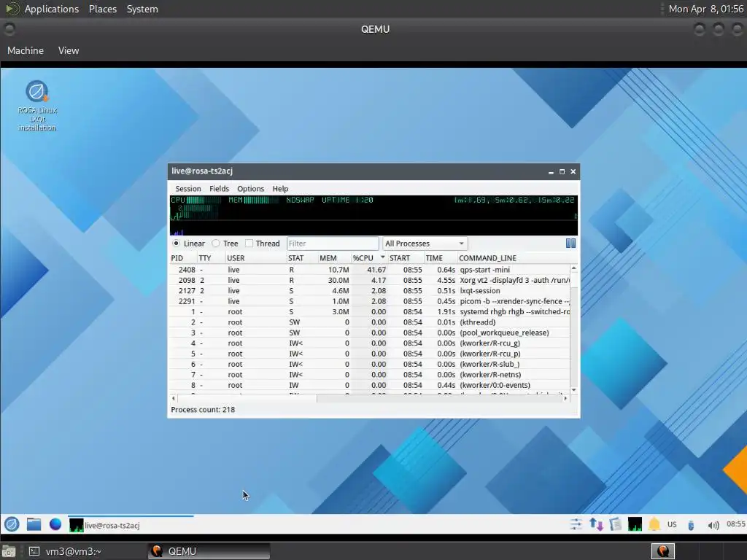Click horizontal scrollbar right arrow

pos(565,398)
